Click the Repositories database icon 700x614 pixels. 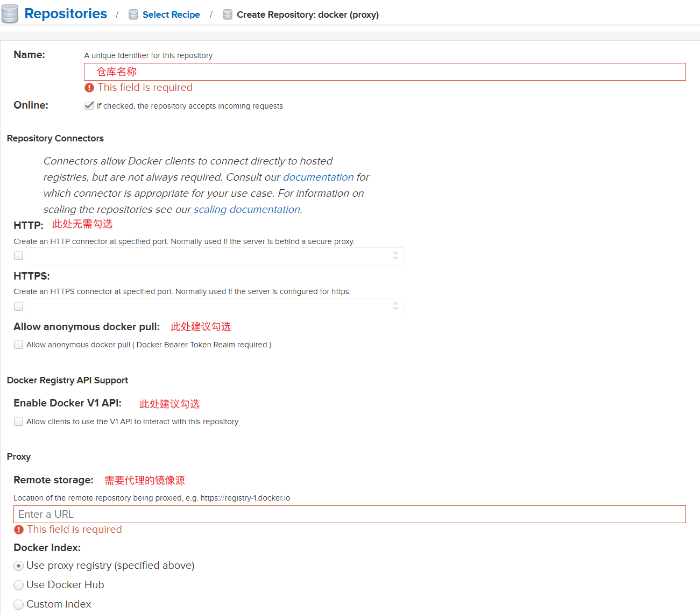click(x=10, y=14)
